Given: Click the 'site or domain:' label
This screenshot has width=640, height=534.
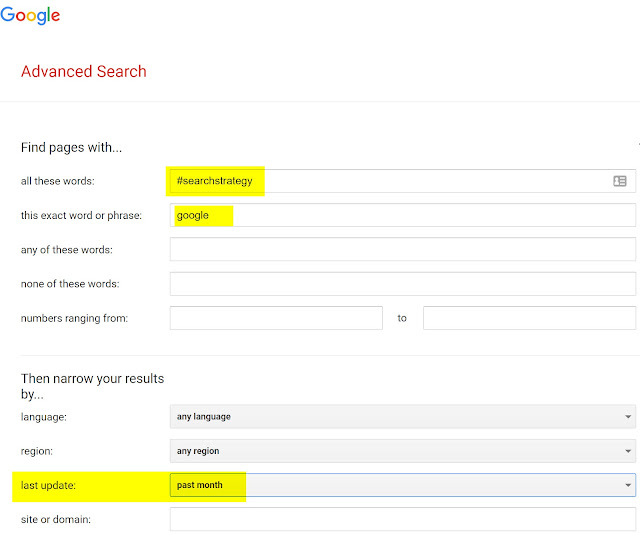Looking at the screenshot, I should click(x=56, y=519).
